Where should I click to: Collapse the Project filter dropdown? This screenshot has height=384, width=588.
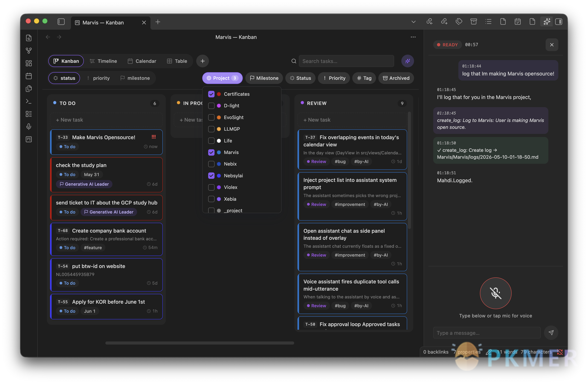[222, 78]
